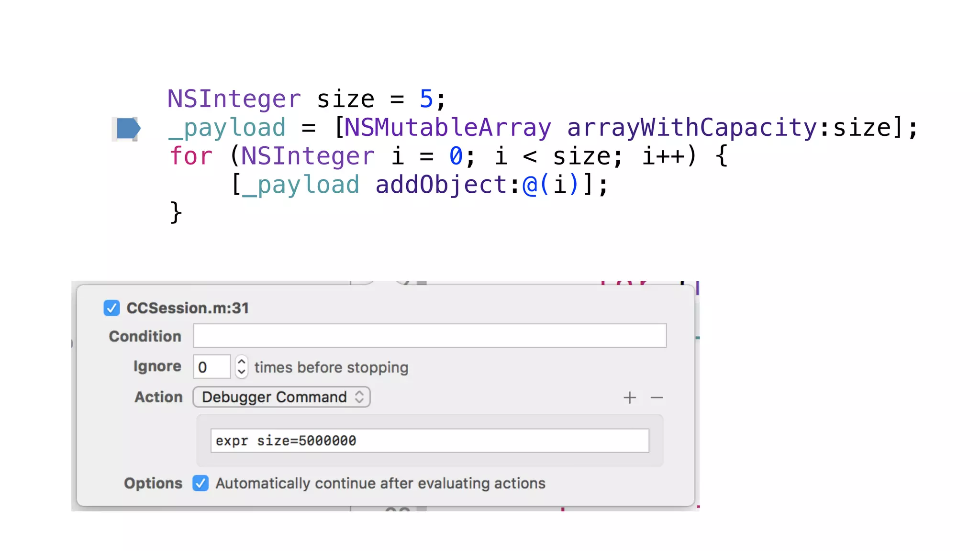980x551 pixels.
Task: Add another breakpoint action with plus
Action: pyautogui.click(x=630, y=397)
